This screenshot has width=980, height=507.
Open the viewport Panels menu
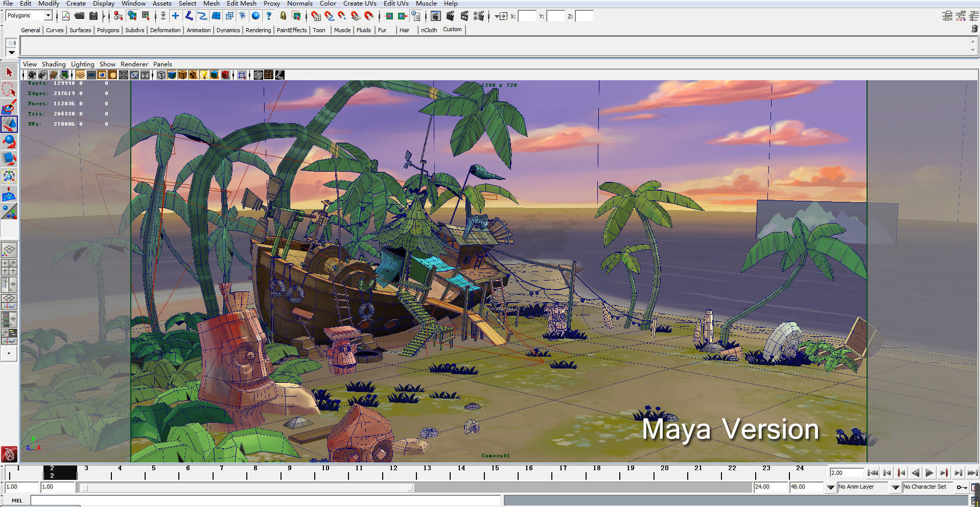click(162, 64)
